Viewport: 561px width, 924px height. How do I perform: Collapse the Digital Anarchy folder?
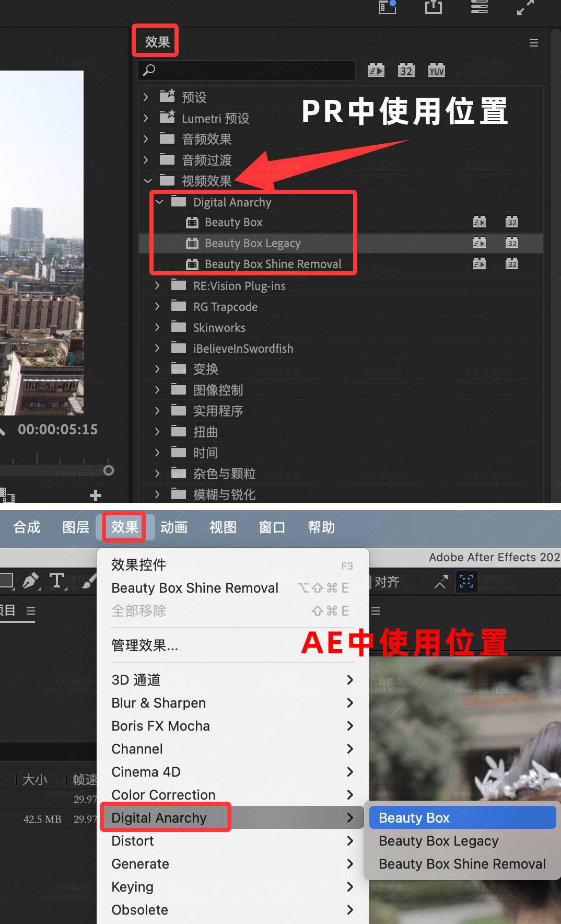(159, 202)
